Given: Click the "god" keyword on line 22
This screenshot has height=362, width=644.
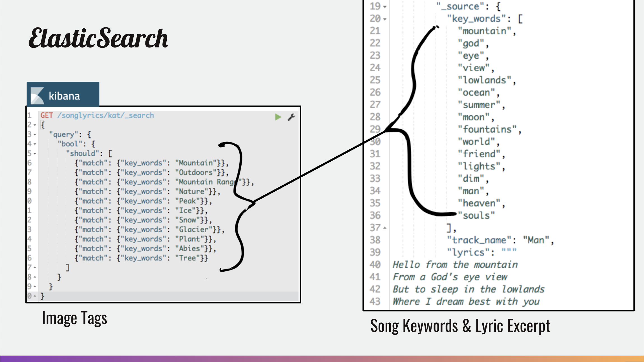Looking at the screenshot, I should point(471,43).
